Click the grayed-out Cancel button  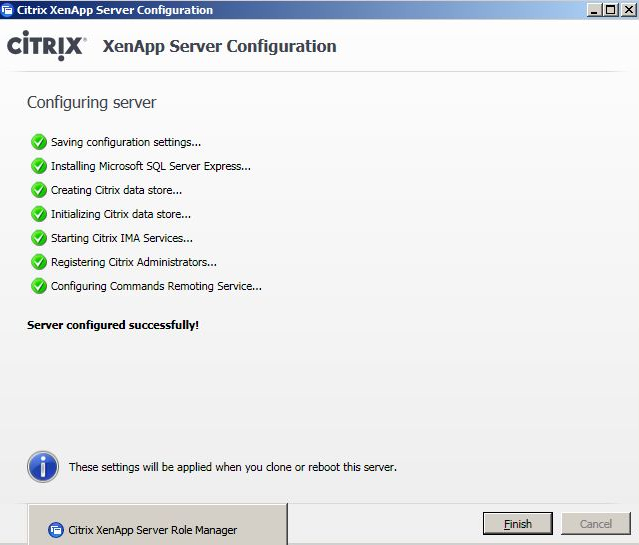point(595,523)
